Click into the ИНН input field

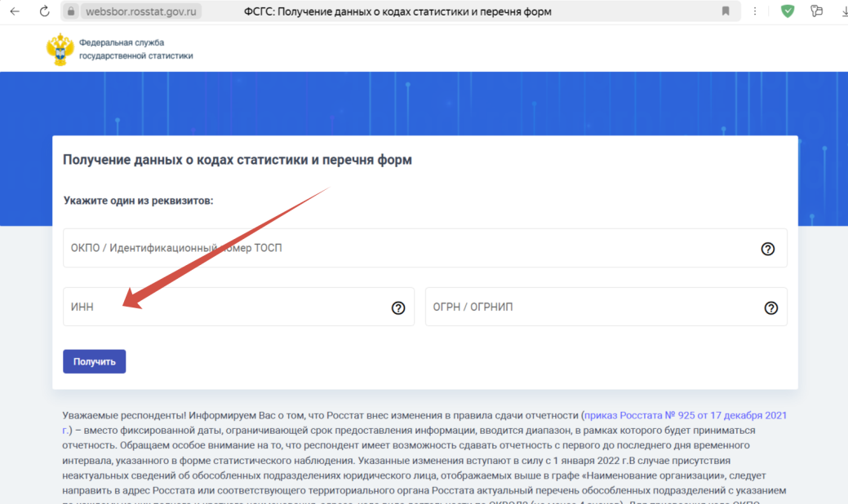coord(220,307)
